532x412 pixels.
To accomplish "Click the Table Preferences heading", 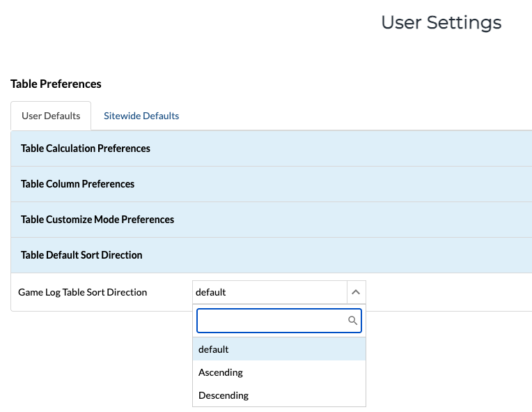I will pyautogui.click(x=56, y=84).
